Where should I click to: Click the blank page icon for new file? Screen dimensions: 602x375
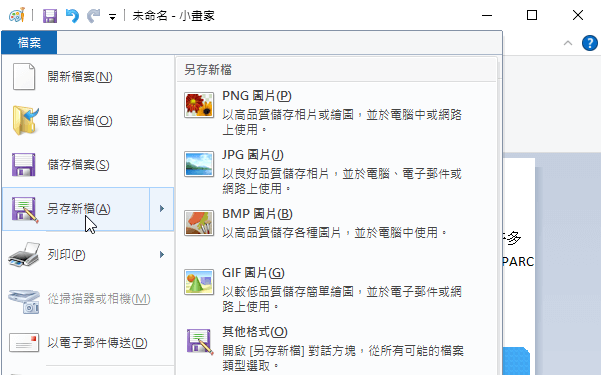pyautogui.click(x=24, y=77)
